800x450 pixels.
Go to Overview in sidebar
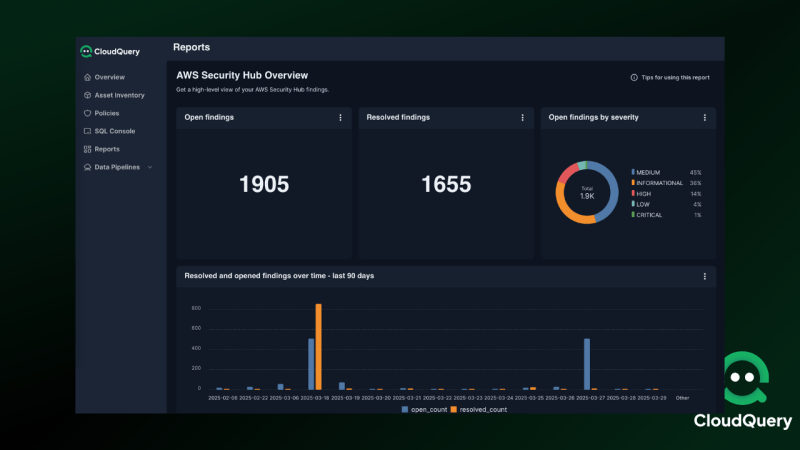click(x=110, y=77)
